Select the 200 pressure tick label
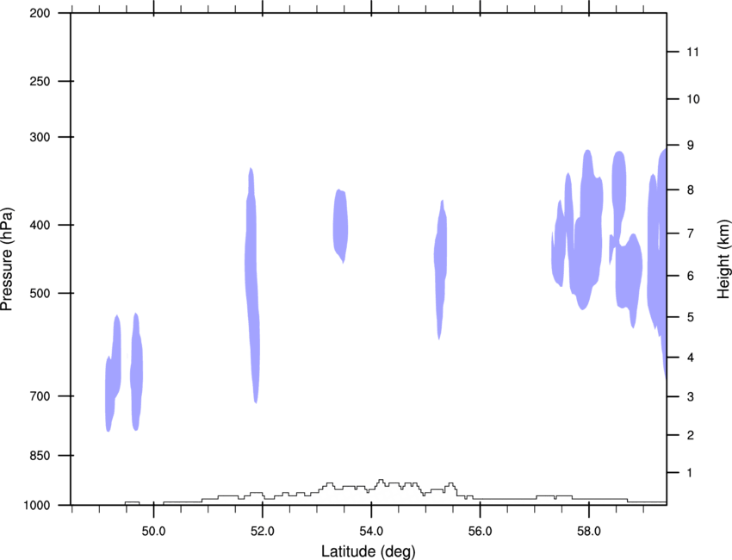 pyautogui.click(x=40, y=13)
